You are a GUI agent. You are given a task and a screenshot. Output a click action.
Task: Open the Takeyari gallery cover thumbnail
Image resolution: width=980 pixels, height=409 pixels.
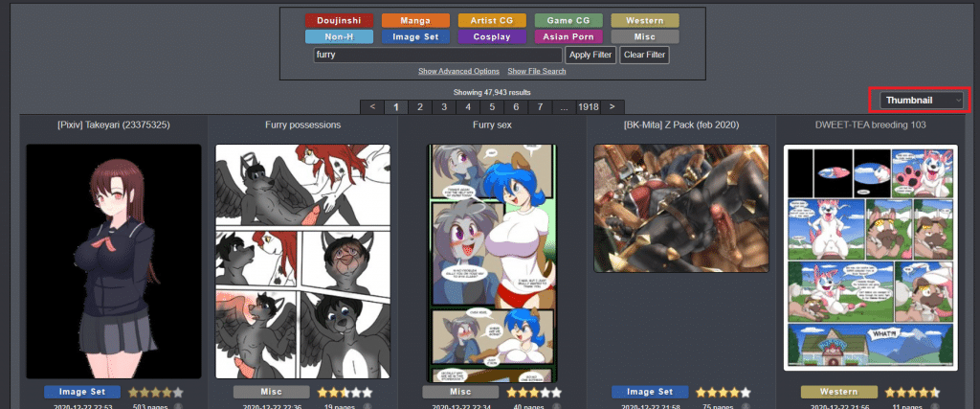click(x=114, y=261)
